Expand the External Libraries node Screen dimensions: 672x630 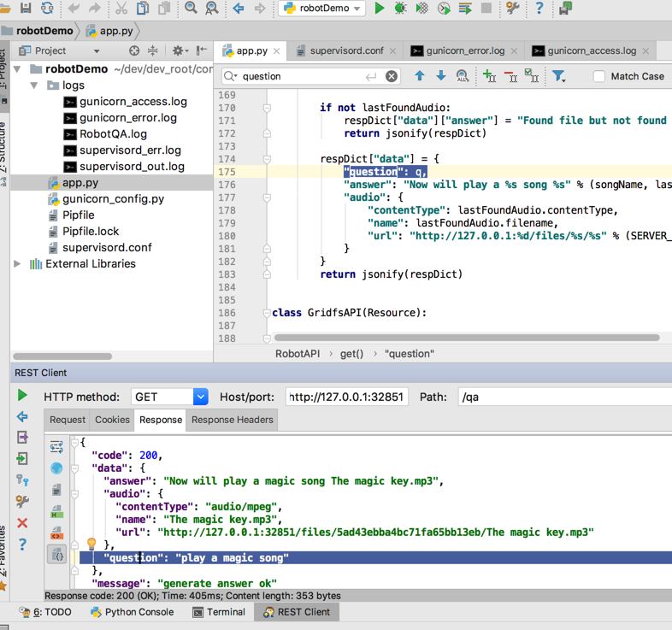click(x=17, y=264)
